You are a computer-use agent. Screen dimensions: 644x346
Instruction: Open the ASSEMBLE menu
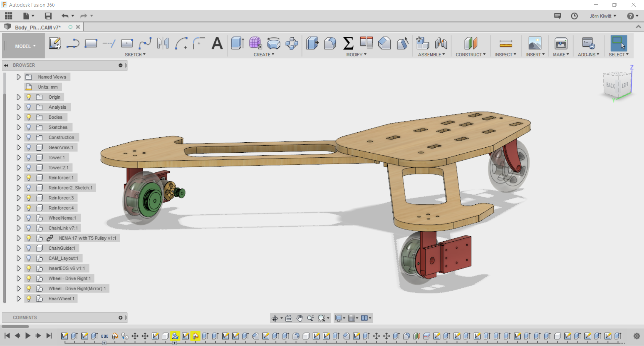(x=431, y=55)
